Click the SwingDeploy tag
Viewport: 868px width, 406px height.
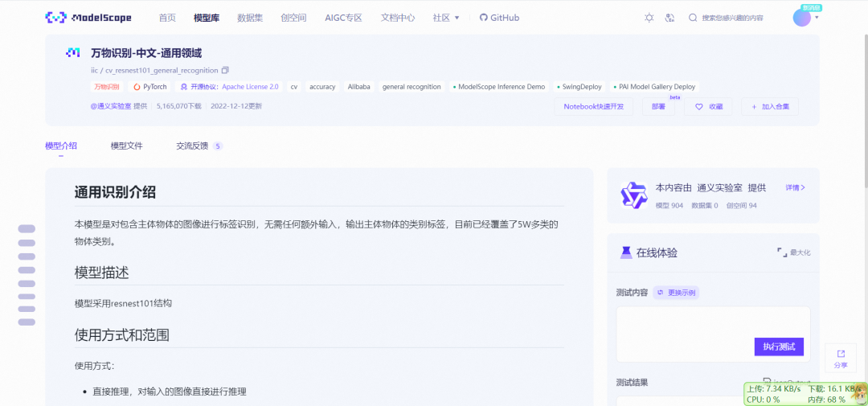pos(580,87)
